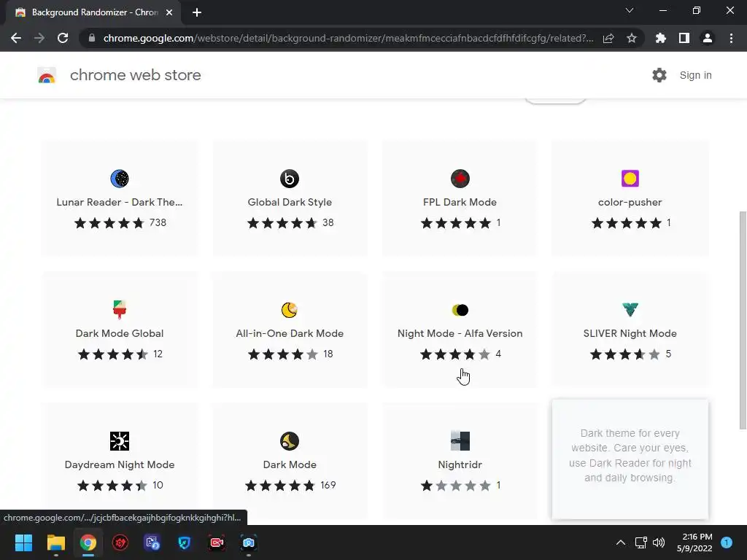
Task: Open the color-pusher extension icon
Action: point(630,179)
